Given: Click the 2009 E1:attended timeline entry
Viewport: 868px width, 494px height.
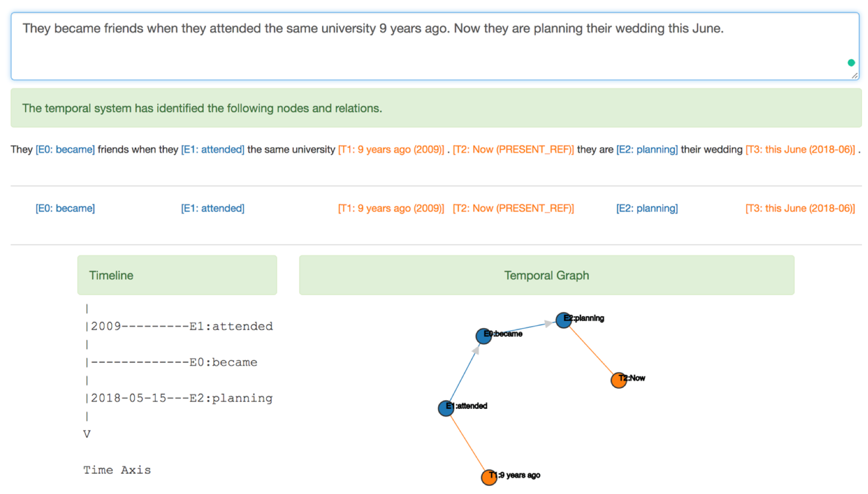Looking at the screenshot, I should tap(181, 326).
